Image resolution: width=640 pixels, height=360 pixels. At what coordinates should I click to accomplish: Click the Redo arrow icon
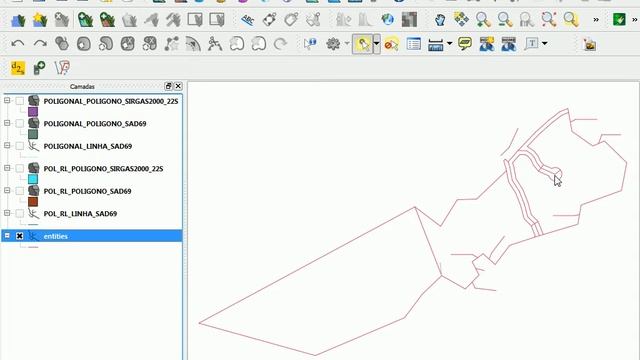40,44
